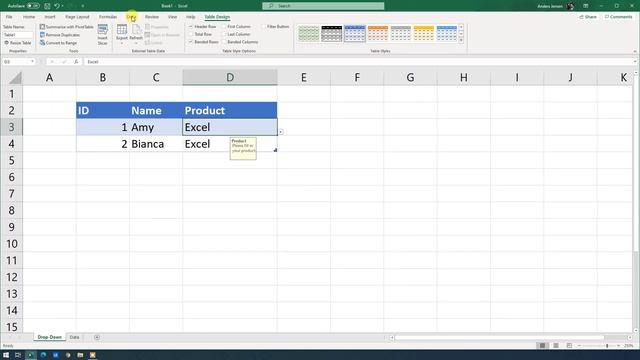Expand the Table Styles gallery More arrow
640x360 pixels.
[x=461, y=40]
